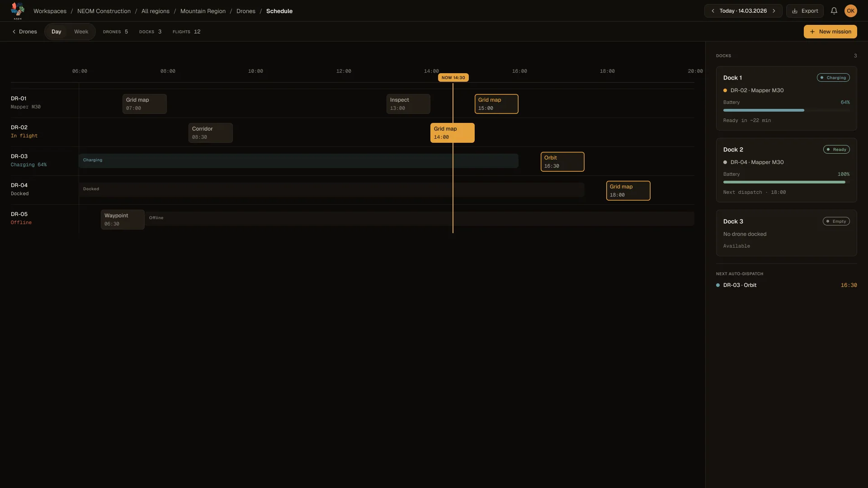Open DR-03 Orbit next auto-dispatch entry

point(786,285)
